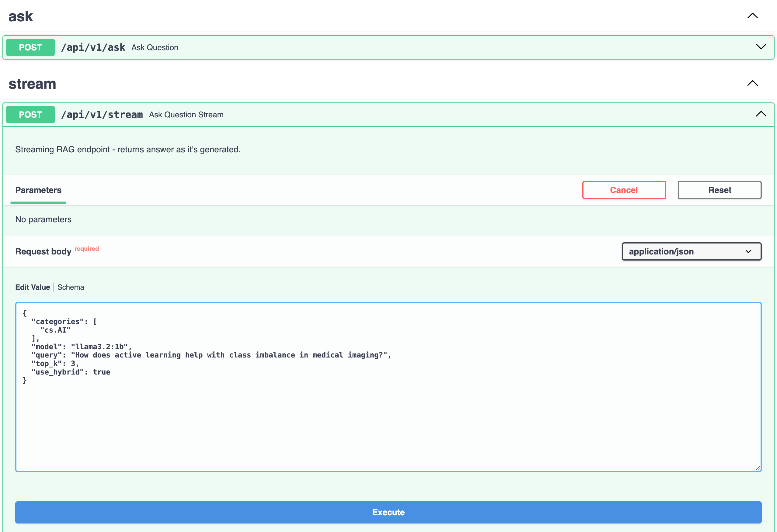Click the ask section heading
Viewport: 777px width, 532px height.
[x=20, y=16]
